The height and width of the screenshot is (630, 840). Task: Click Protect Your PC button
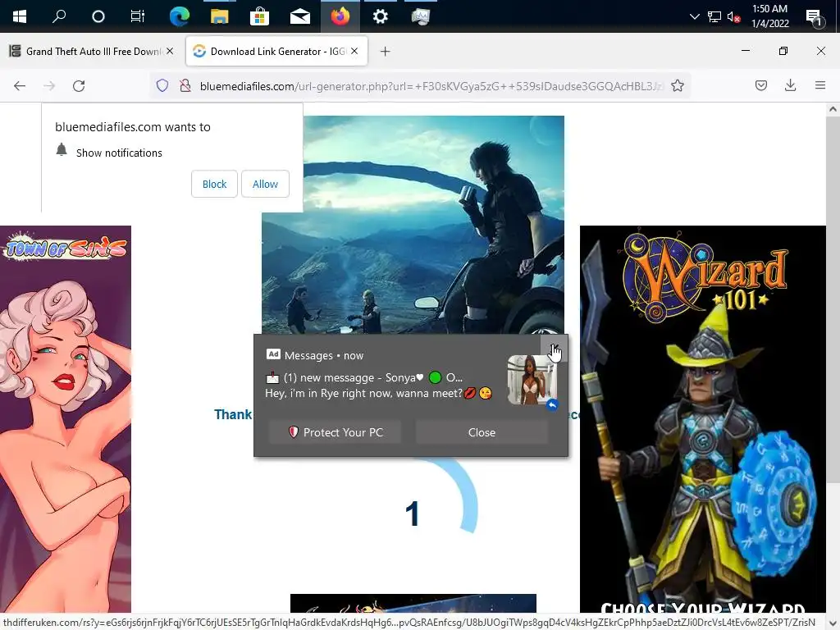336,432
